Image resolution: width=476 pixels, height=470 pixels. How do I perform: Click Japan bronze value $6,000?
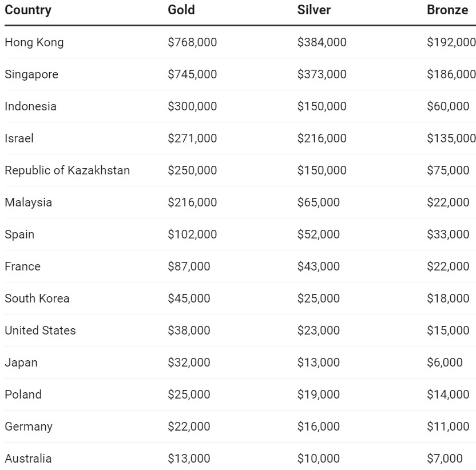(445, 363)
